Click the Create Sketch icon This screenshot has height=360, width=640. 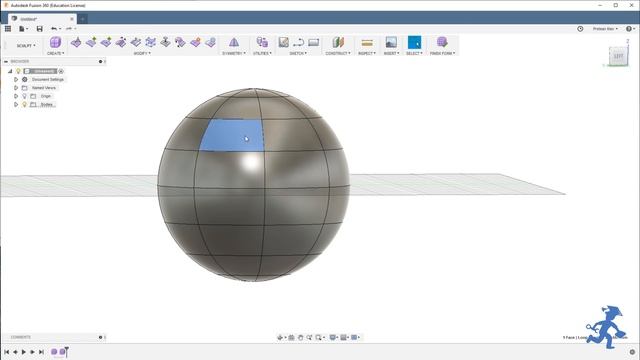click(x=284, y=42)
